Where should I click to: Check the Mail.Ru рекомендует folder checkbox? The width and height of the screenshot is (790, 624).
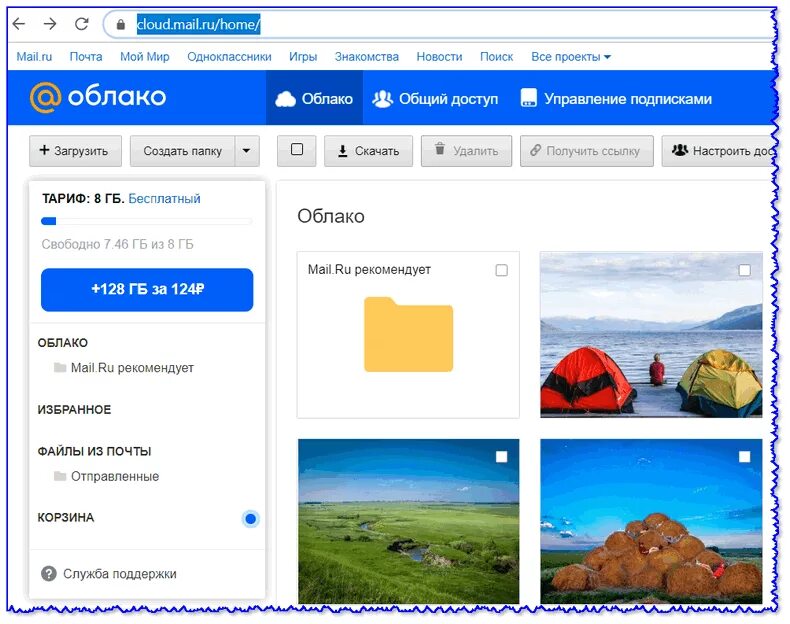pos(501,270)
